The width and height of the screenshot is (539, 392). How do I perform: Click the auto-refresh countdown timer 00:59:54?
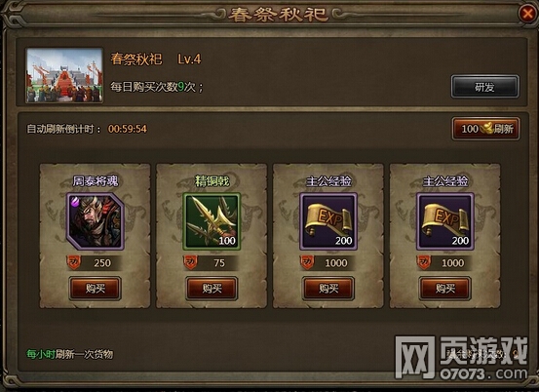point(128,129)
